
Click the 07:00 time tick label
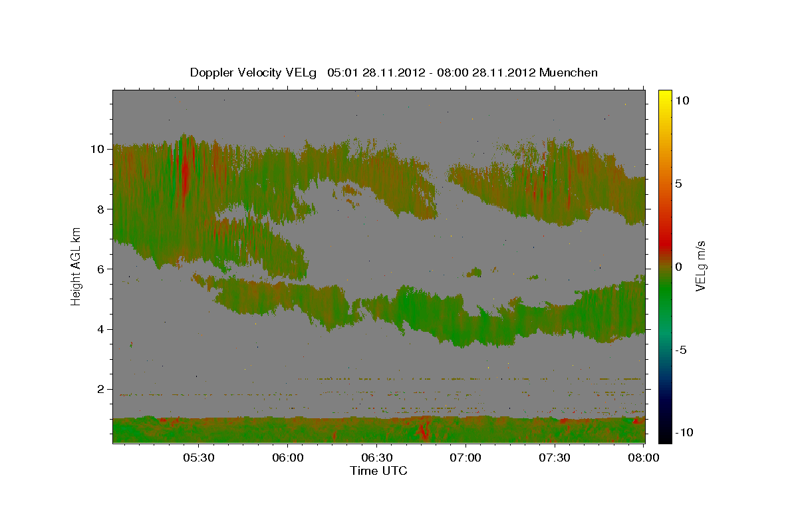(465, 458)
